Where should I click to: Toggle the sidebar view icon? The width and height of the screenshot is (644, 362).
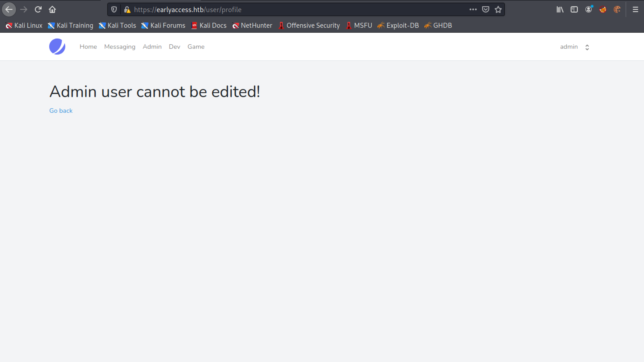574,9
